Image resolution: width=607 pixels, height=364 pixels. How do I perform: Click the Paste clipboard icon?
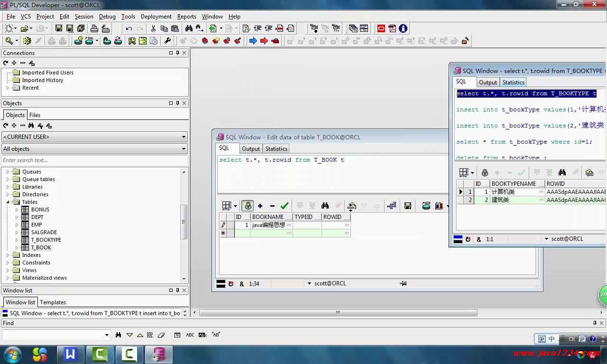click(175, 28)
